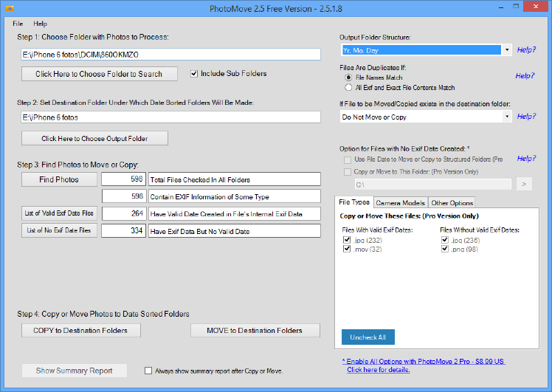
Task: Click the Uncheck All button
Action: pyautogui.click(x=368, y=337)
